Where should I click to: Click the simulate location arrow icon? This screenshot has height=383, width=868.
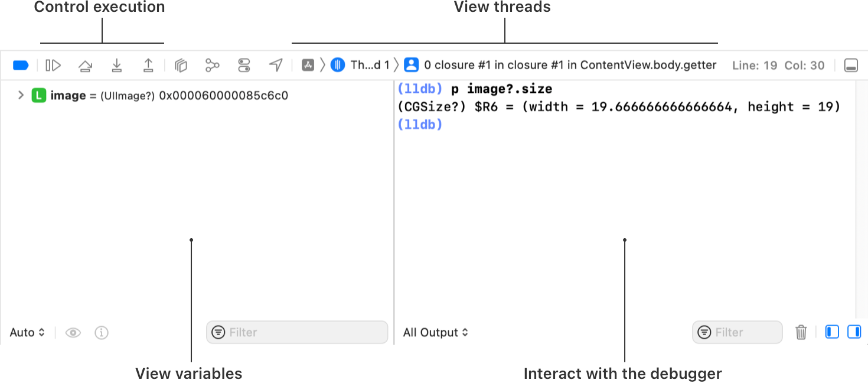click(x=276, y=65)
